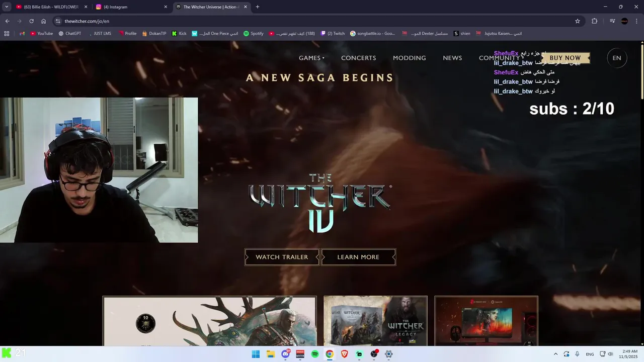Click the address bar URL field
Screen dimensions: 644x362
click(317, 21)
